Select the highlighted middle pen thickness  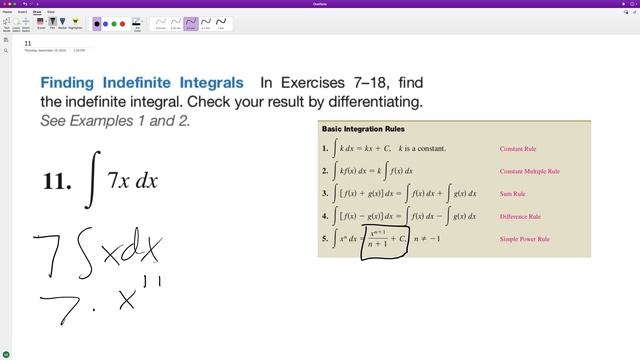point(191,24)
